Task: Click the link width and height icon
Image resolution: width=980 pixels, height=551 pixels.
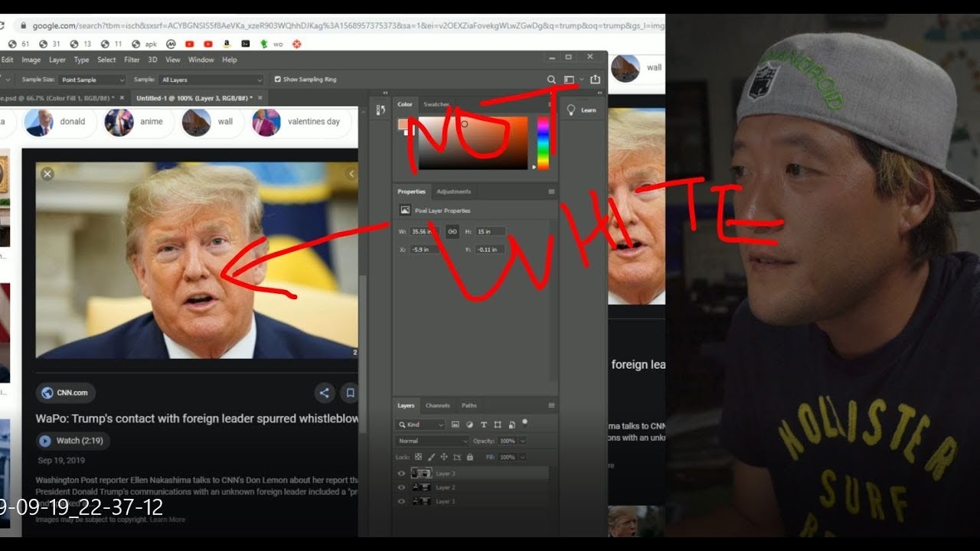Action: point(452,231)
